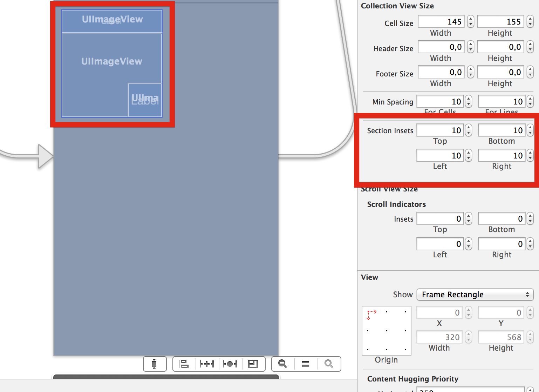539x392 pixels.
Task: Zoom out the storyboard canvas
Action: point(283,364)
